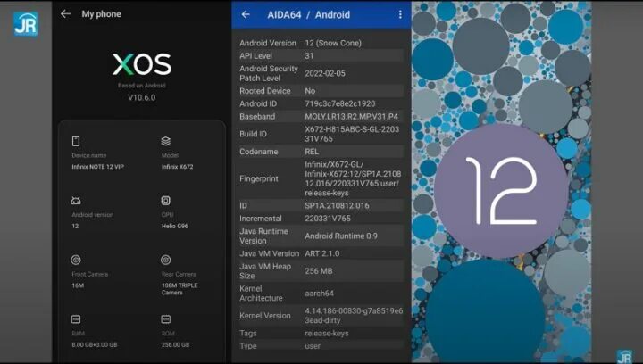Screen dimensions: 643x364
Task: Select the Tags release-keys row
Action: click(321, 334)
